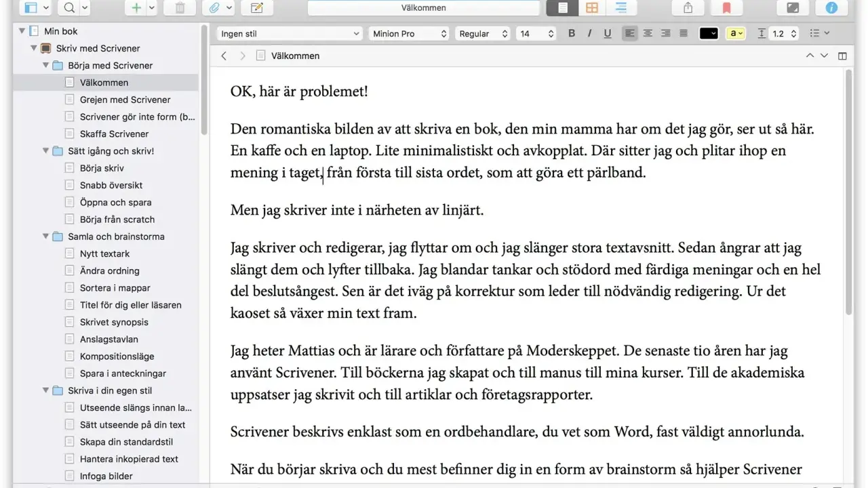Toggle Italic formatting
Viewport: 868px width, 488px height.
589,34
